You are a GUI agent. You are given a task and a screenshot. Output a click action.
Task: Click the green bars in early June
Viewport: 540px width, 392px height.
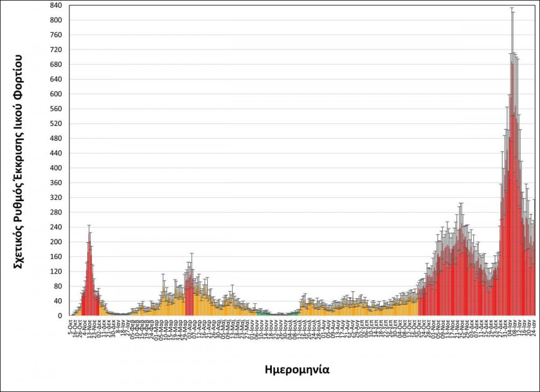coord(262,313)
